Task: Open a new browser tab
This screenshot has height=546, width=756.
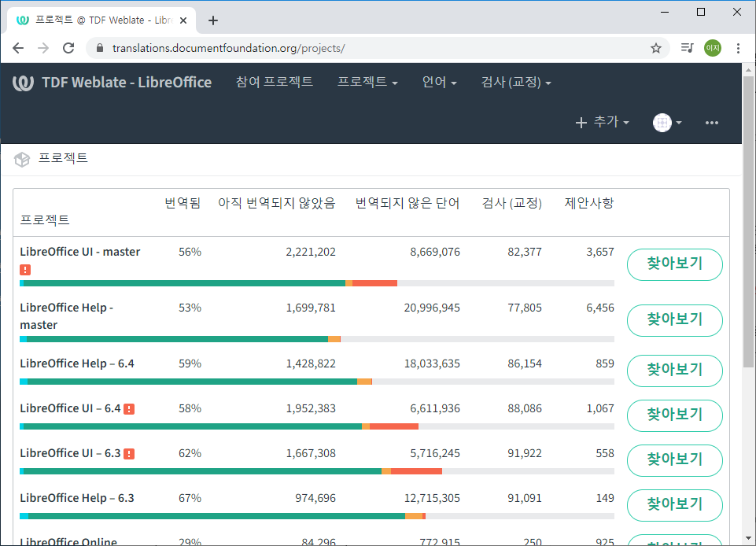Action: tap(213, 20)
